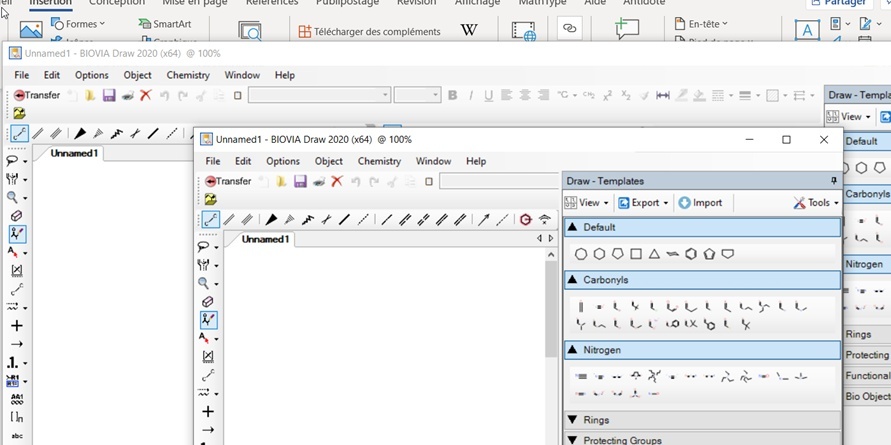Select the plus sign tool in front window
The height and width of the screenshot is (445, 891).
[208, 411]
